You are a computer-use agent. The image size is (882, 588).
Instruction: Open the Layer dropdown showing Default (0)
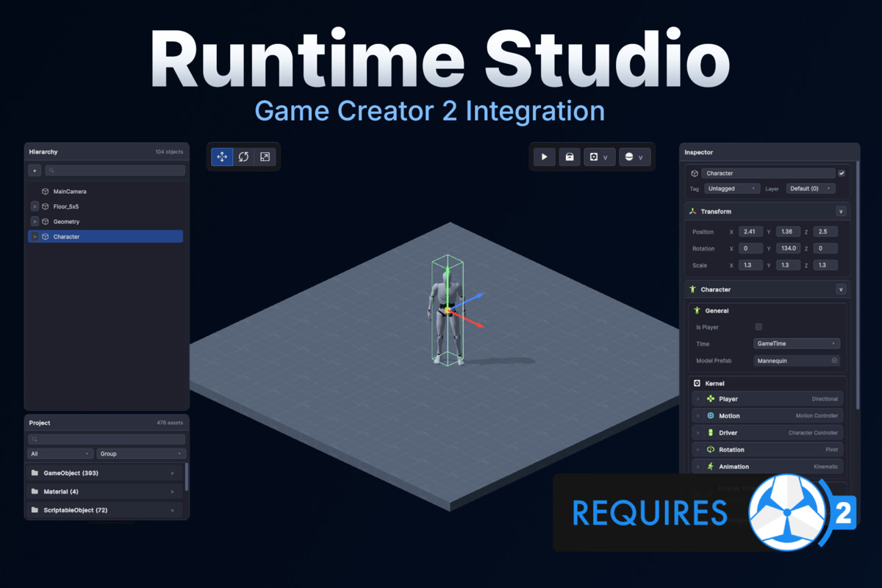(811, 188)
